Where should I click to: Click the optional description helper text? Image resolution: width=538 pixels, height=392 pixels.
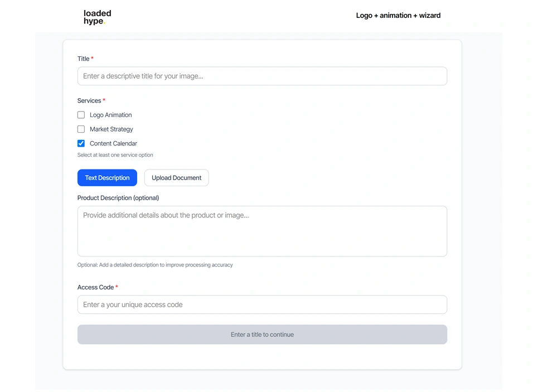tap(155, 265)
